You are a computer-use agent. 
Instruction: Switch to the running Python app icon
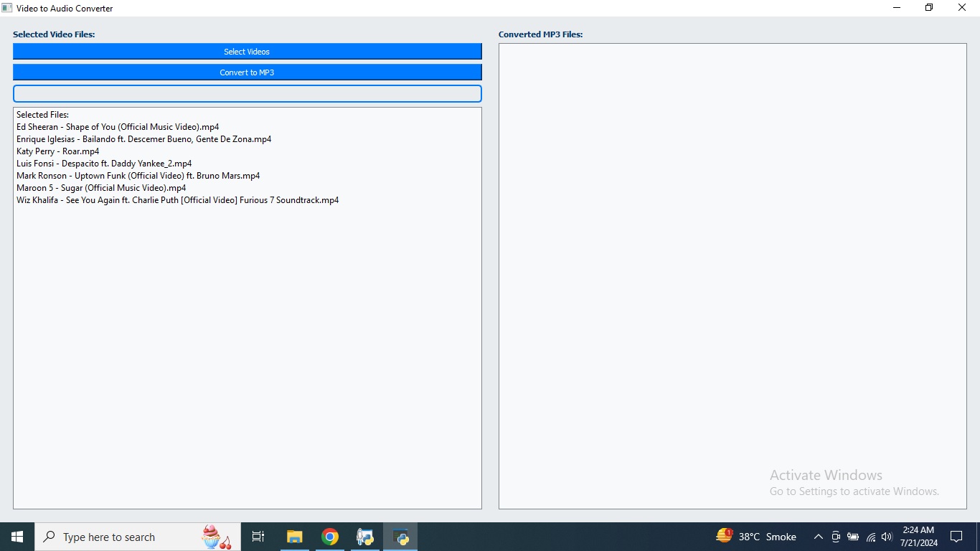pyautogui.click(x=400, y=537)
